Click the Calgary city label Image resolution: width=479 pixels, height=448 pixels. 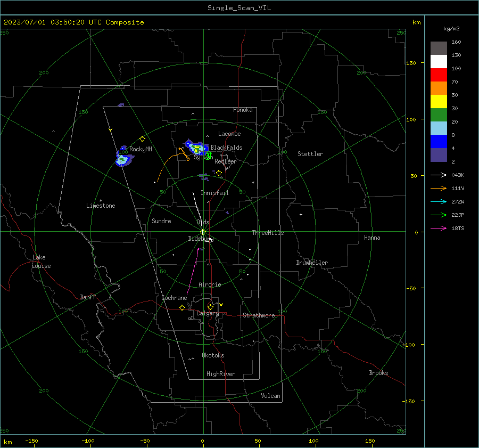[208, 313]
